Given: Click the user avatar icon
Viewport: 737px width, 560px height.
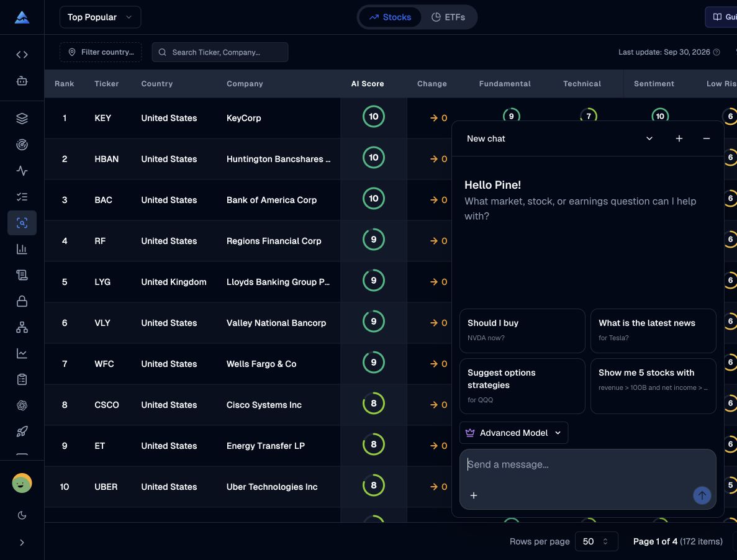Looking at the screenshot, I should 22,483.
